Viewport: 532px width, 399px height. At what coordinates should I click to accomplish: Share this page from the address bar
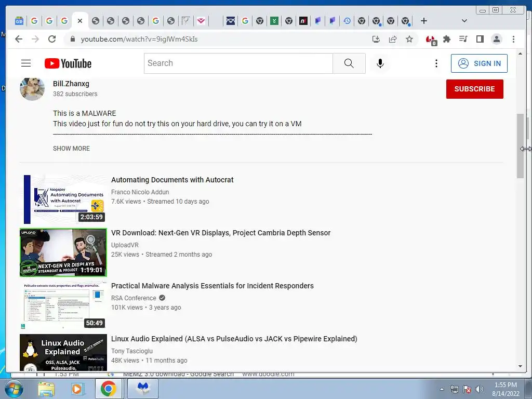pos(393,39)
